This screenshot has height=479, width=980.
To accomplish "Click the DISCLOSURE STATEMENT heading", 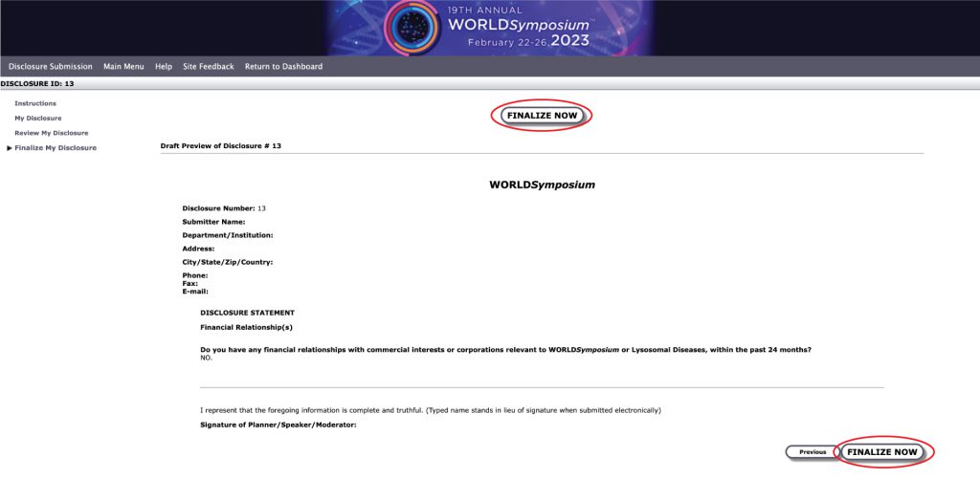I will pos(248,313).
